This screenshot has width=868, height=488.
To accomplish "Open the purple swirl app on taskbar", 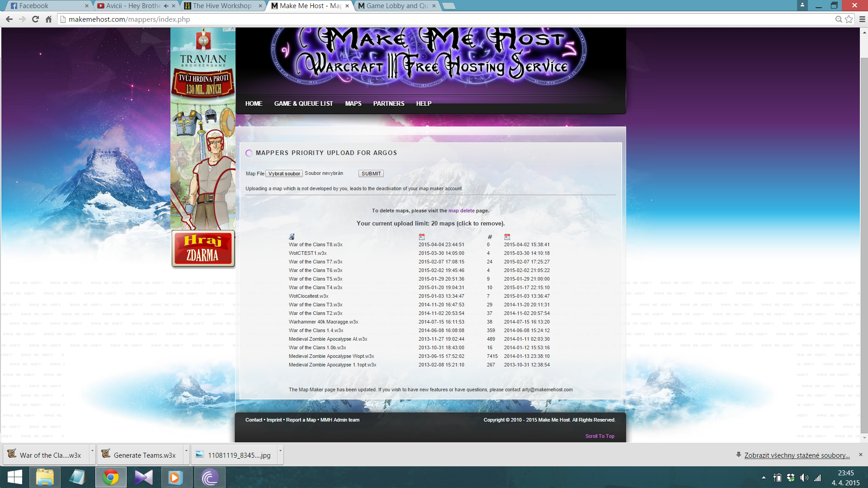I will click(x=210, y=477).
